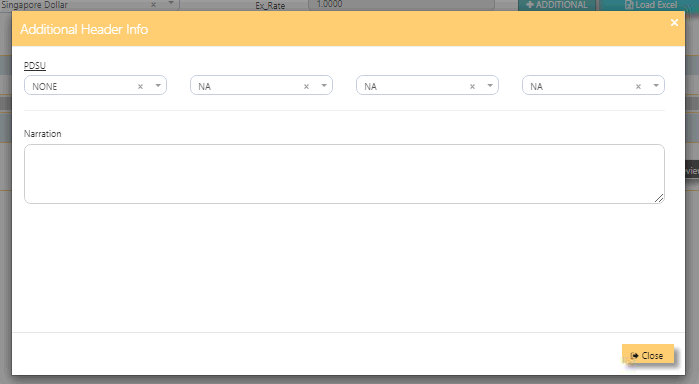
Task: Expand the Singapore Dollar dropdown arrow
Action: coord(171,3)
